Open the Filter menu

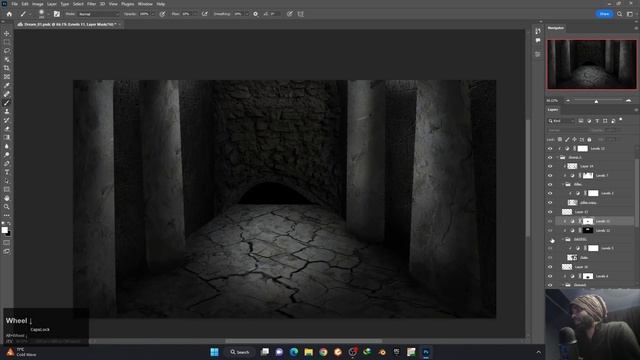pos(91,4)
